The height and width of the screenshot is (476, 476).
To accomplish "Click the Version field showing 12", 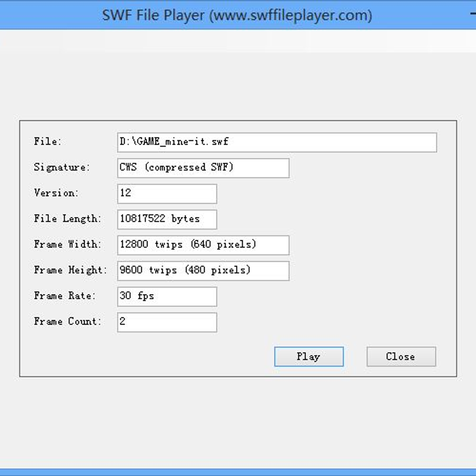I will point(167,194).
